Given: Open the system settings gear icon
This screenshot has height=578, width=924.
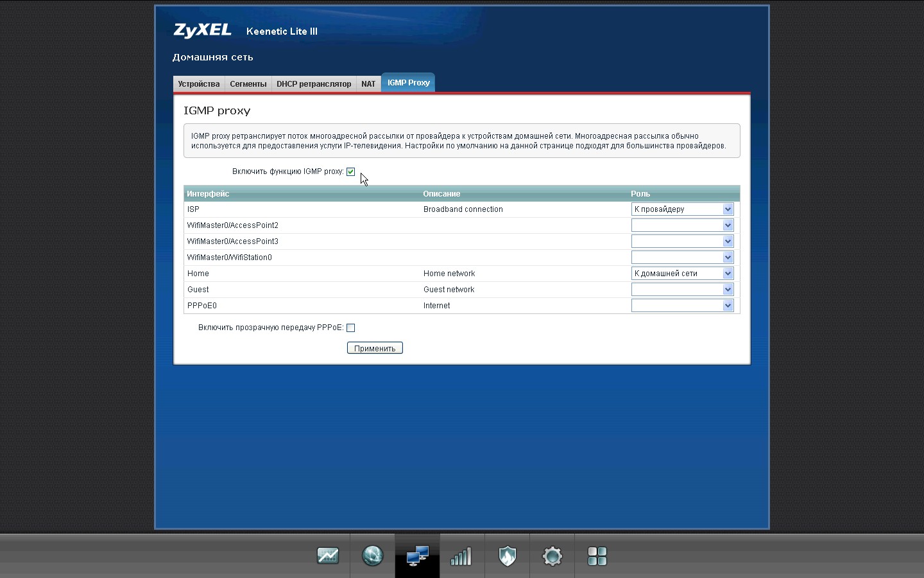Looking at the screenshot, I should point(552,556).
